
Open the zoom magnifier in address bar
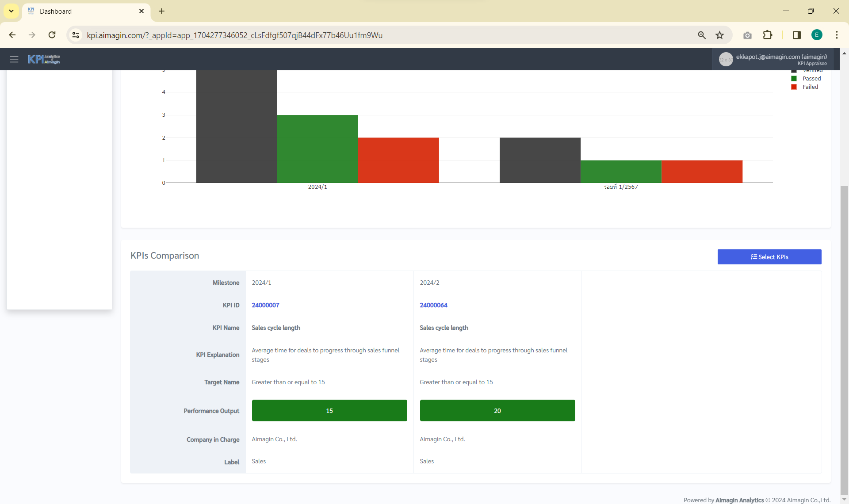click(x=702, y=35)
